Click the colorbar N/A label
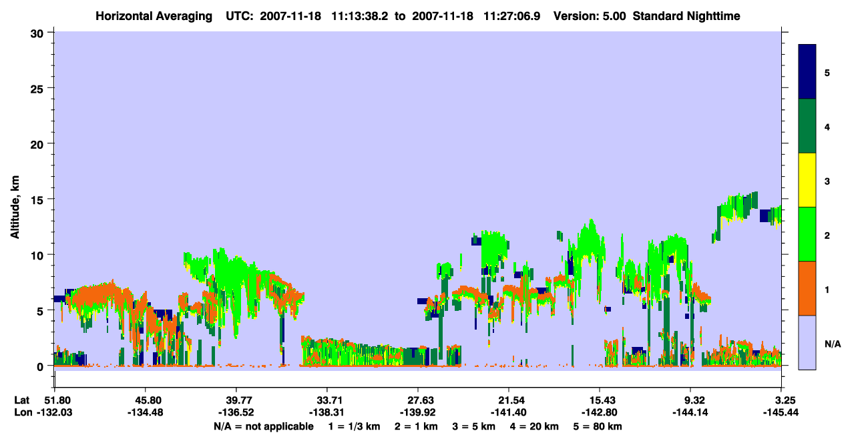Screen dimensions: 868x445 point(832,344)
